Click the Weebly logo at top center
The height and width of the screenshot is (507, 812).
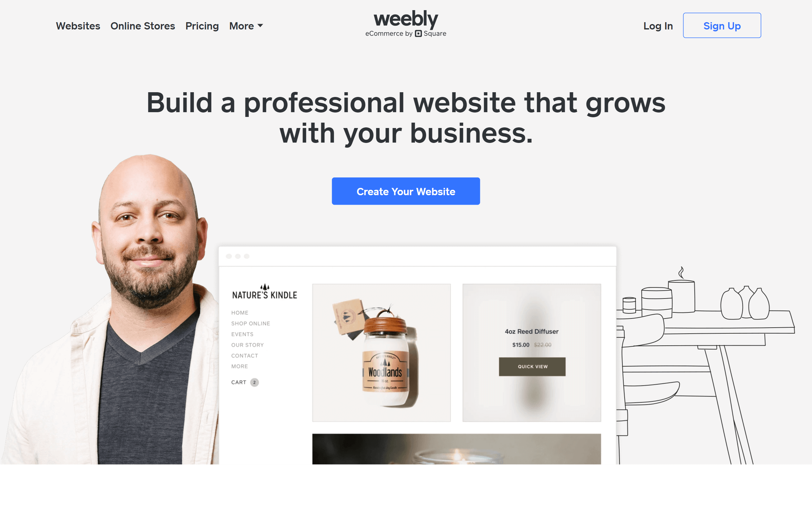click(406, 25)
